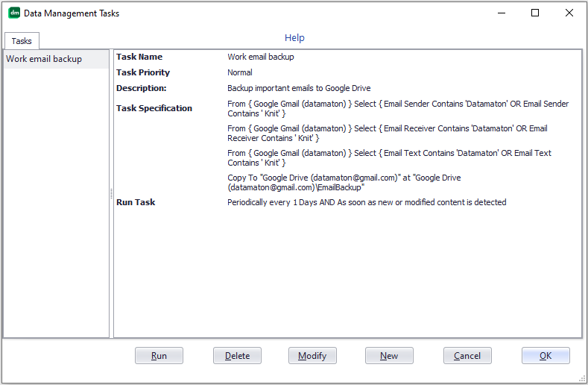Image resolution: width=588 pixels, height=385 pixels.
Task: Click the Description: label
Action: pos(142,88)
